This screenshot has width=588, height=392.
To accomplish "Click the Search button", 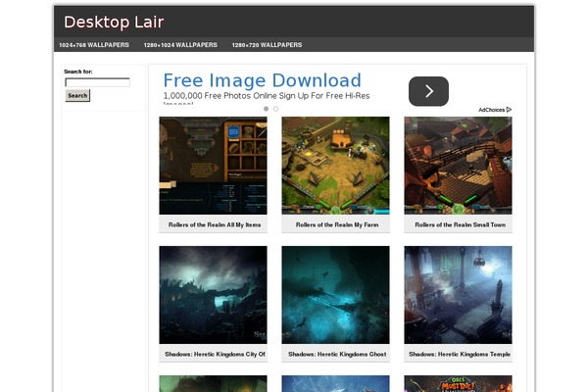I will pos(77,96).
